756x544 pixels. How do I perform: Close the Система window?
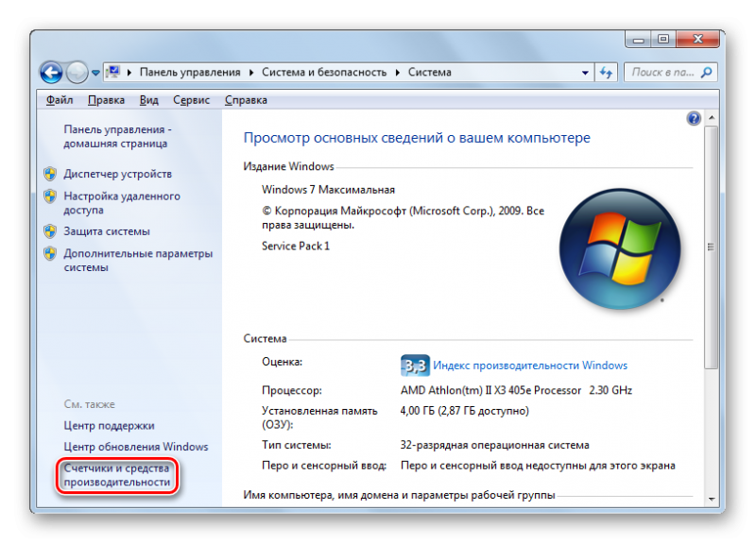(697, 40)
